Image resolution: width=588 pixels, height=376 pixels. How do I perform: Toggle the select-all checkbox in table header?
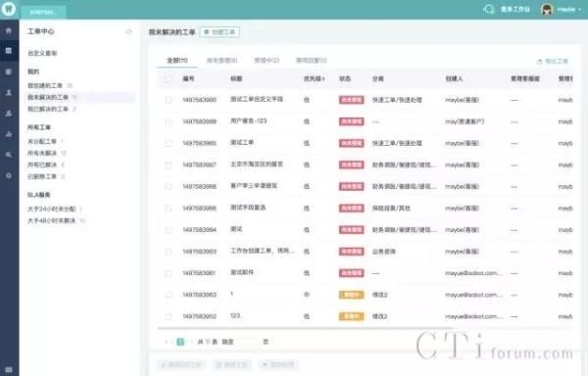coord(169,79)
